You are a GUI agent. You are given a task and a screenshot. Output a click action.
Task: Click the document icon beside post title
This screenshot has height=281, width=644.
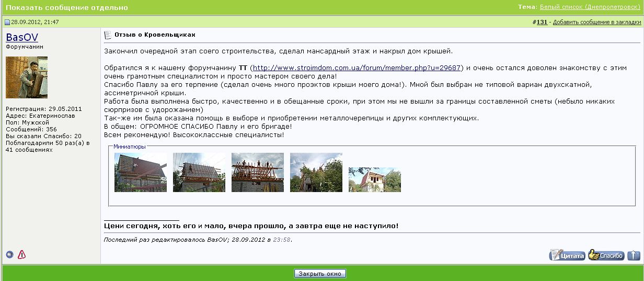108,35
